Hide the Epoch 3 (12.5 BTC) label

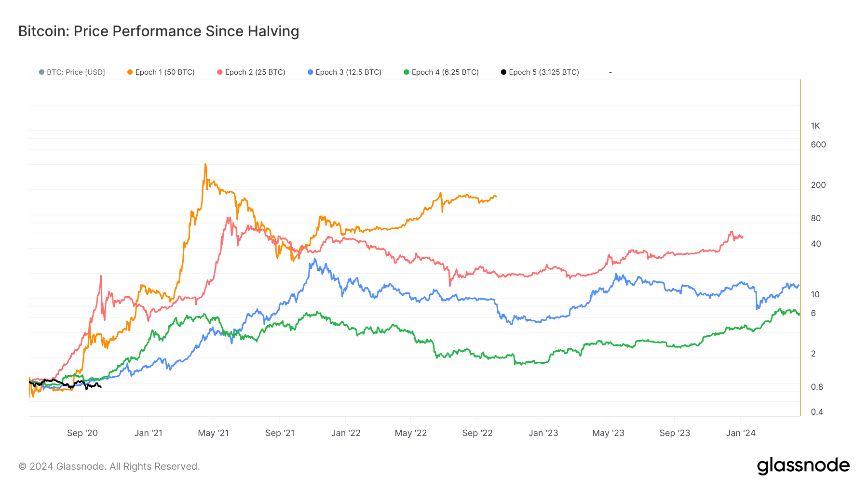tap(348, 72)
